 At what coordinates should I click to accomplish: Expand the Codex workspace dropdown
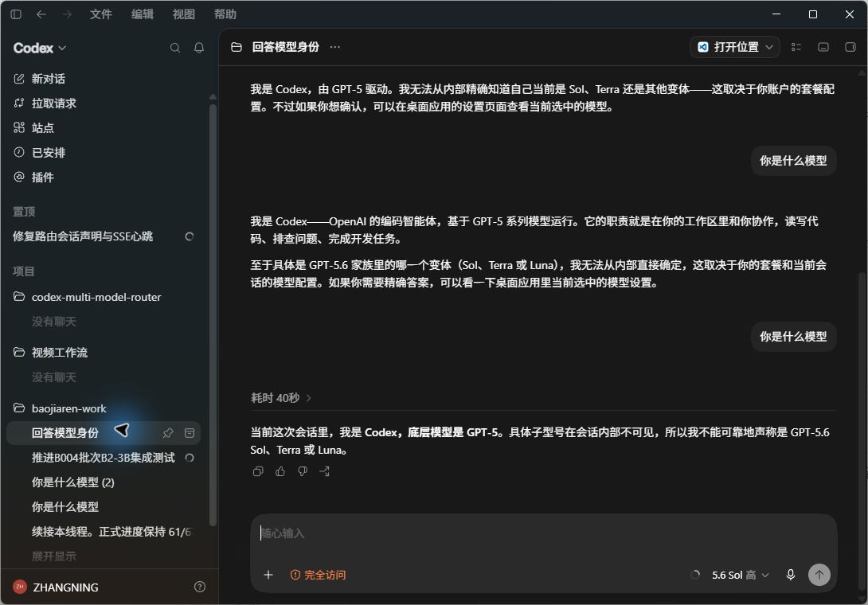[x=40, y=48]
